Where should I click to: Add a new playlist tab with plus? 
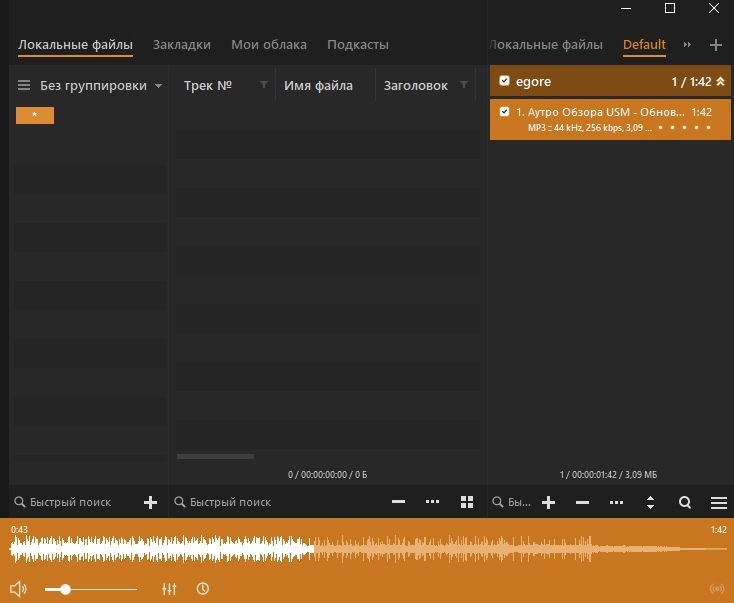(x=716, y=45)
